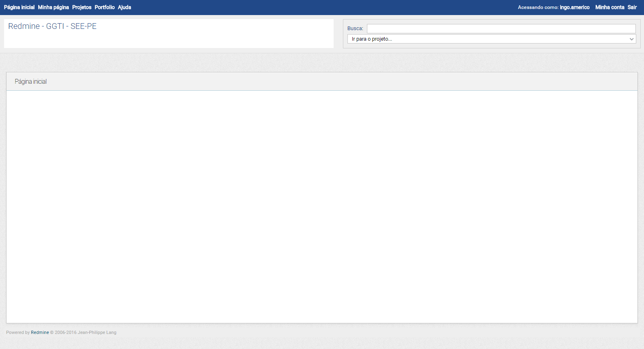Focus the Busca search field
Image resolution: width=644 pixels, height=349 pixels.
(x=501, y=28)
